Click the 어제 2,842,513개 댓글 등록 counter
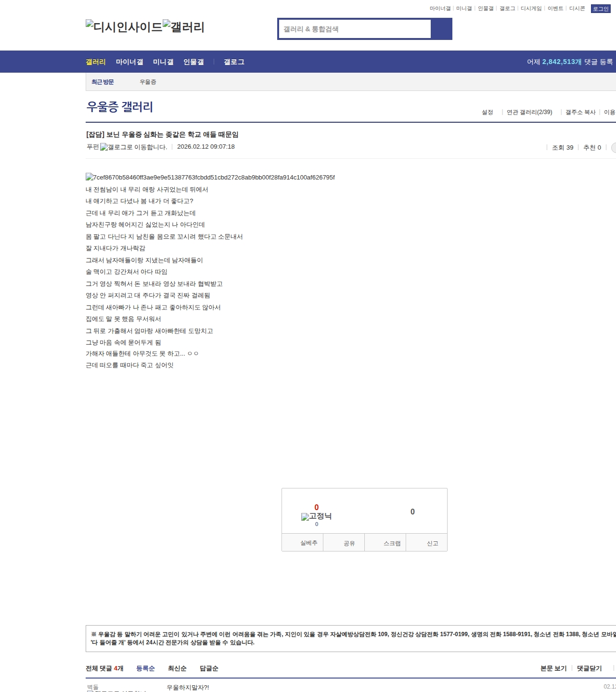Screen dimensions: 616x692 [x=570, y=62]
